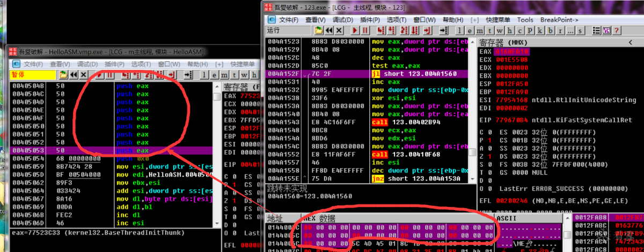The height and width of the screenshot is (252, 644).
Task: Open 文件(F) menu in HelloASM window
Action: click(33, 64)
